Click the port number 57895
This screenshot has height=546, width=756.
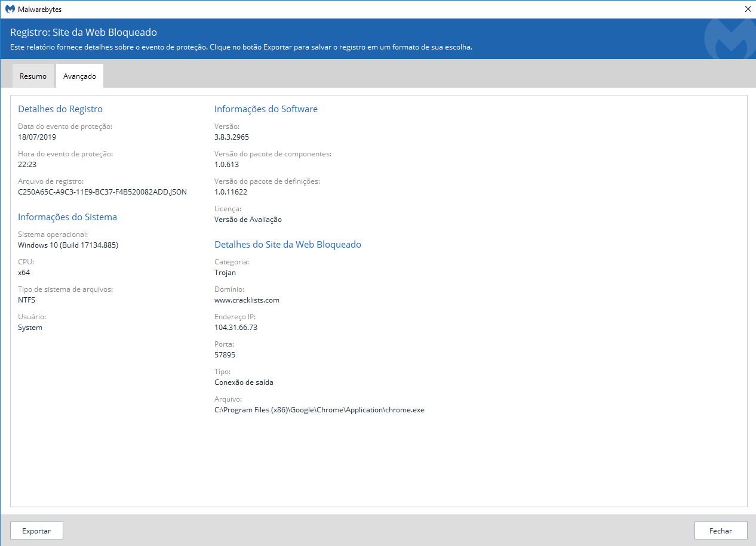pos(225,354)
